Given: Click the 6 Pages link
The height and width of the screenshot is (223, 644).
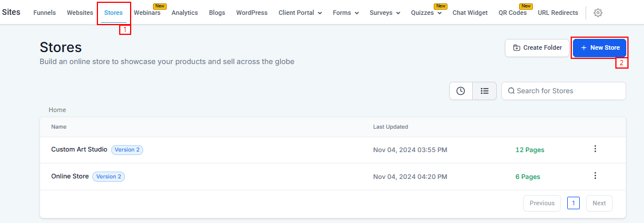Looking at the screenshot, I should 528,177.
